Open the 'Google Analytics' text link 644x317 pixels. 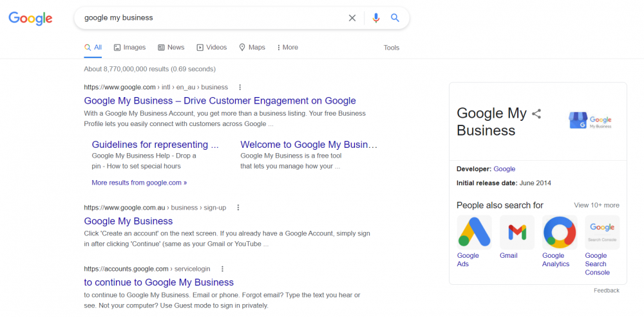(x=556, y=260)
